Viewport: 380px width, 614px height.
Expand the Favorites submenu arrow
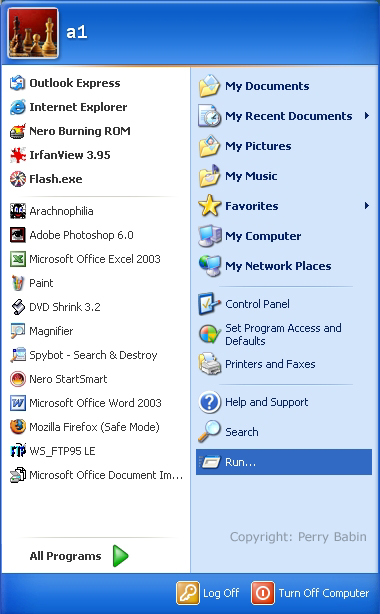click(x=367, y=206)
